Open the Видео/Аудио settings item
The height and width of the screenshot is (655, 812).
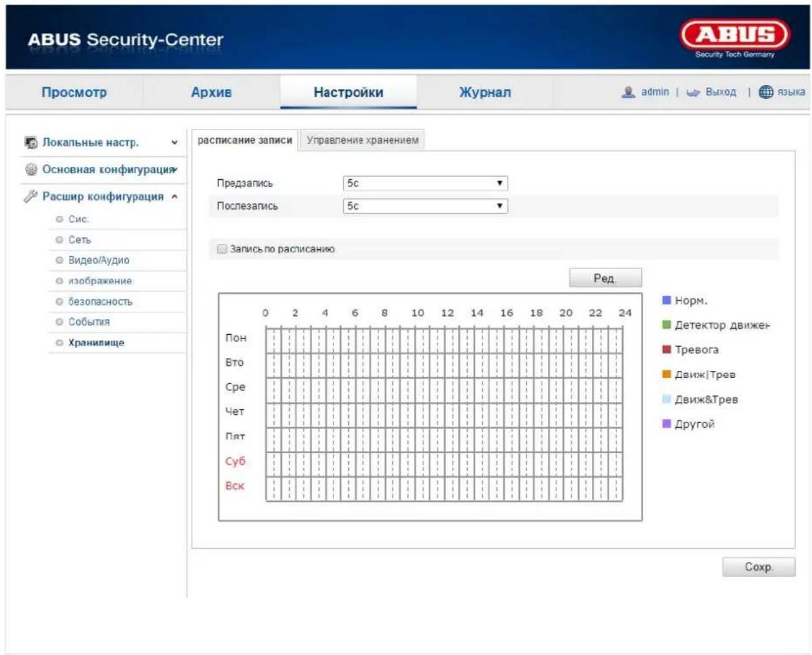click(99, 260)
